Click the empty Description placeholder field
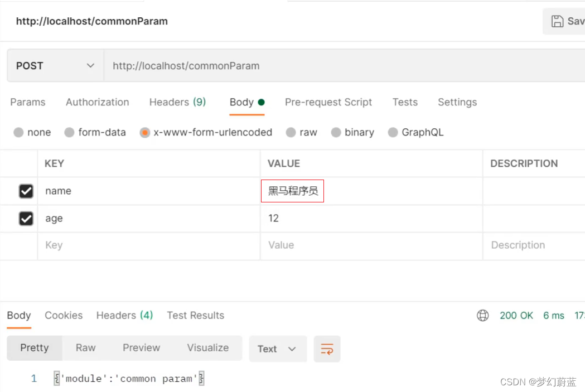The height and width of the screenshot is (392, 585). [534, 245]
